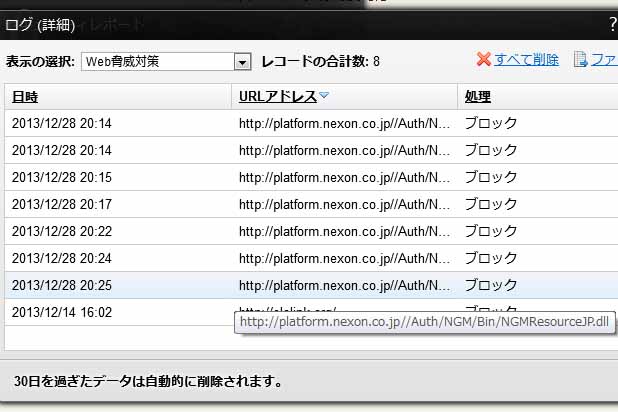Click ブロック in the 20:25 row
Viewport: 618px width, 412px height.
491,285
